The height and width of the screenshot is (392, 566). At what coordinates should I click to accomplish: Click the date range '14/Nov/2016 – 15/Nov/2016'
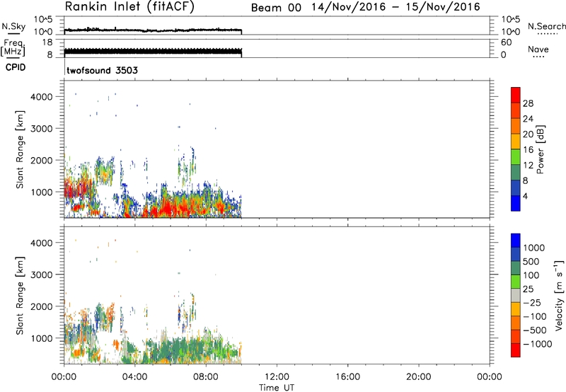[396, 7]
